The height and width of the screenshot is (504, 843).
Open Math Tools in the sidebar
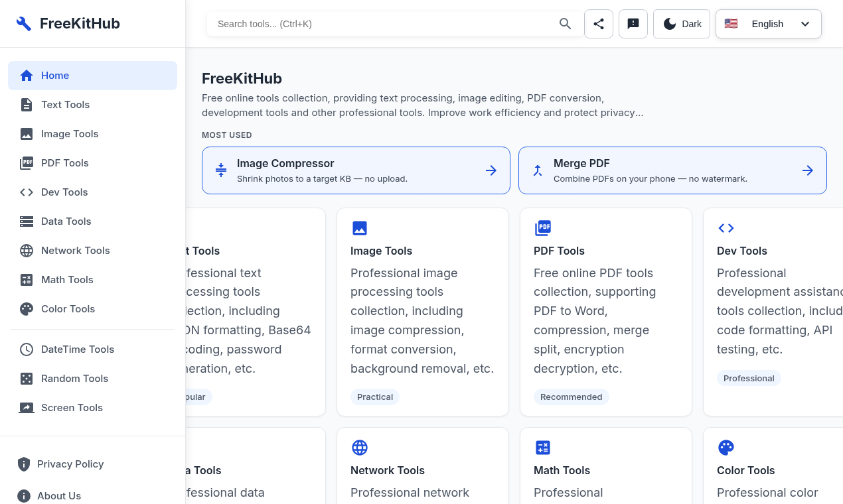(x=93, y=280)
